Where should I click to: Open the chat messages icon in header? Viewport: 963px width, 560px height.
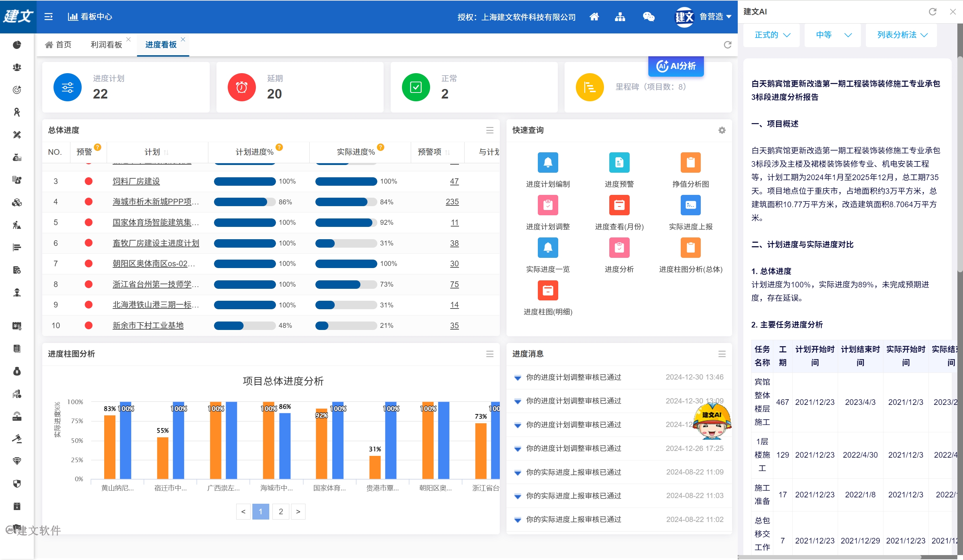click(648, 17)
